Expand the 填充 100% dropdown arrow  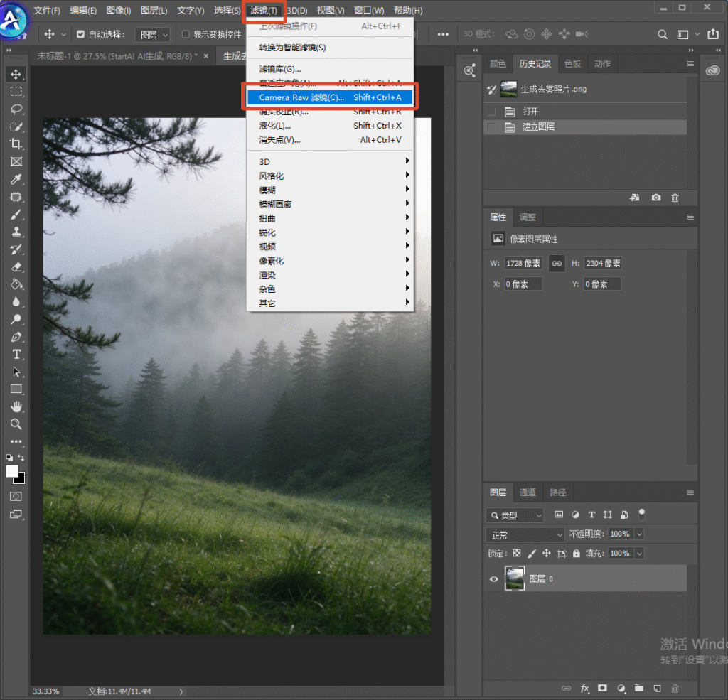coord(639,554)
